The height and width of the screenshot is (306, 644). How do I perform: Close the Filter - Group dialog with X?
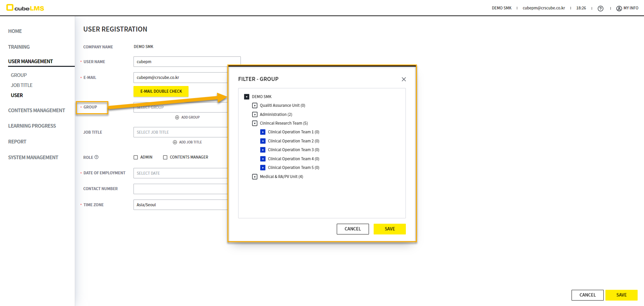tap(404, 79)
